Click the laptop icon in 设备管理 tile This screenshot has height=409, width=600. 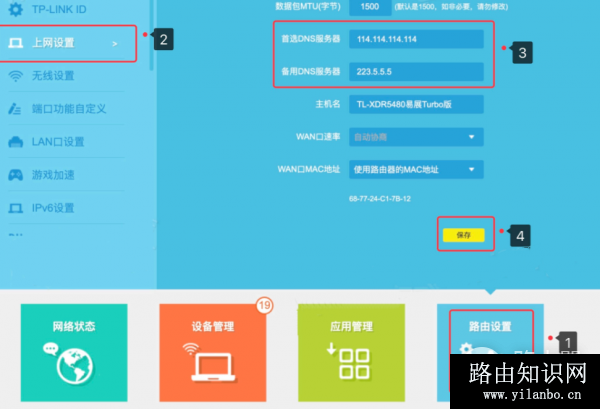213,367
